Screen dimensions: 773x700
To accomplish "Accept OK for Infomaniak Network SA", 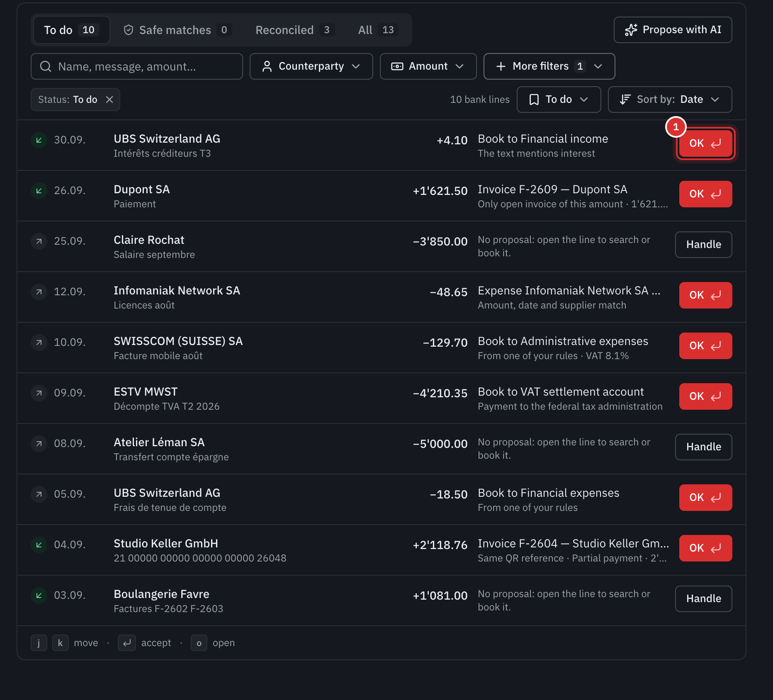I will pyautogui.click(x=705, y=295).
